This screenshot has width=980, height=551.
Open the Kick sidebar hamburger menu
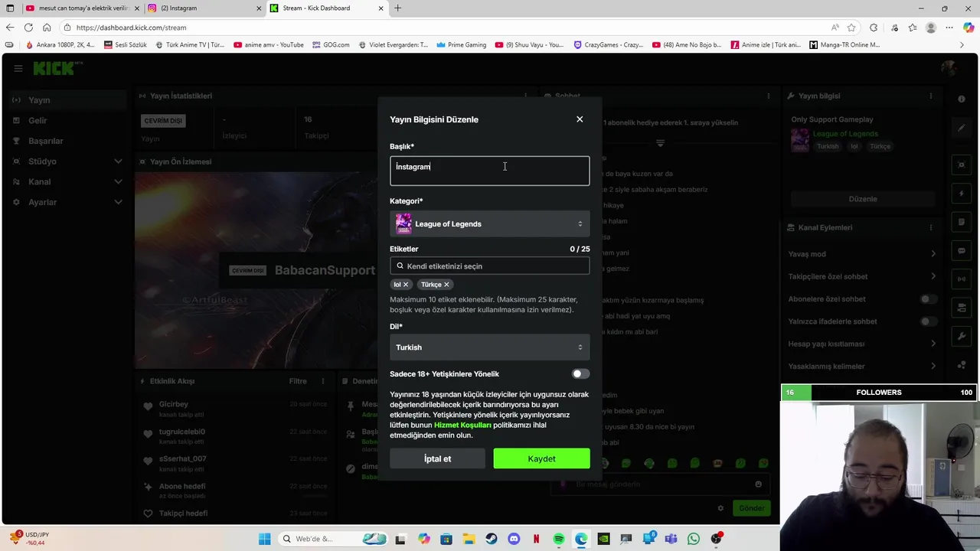click(x=18, y=68)
